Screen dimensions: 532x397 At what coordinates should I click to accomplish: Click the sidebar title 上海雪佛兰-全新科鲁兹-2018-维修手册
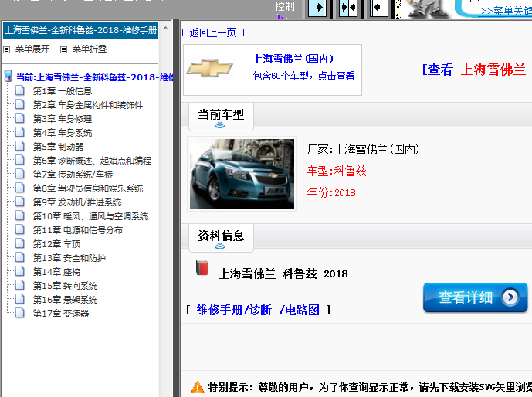coord(81,30)
